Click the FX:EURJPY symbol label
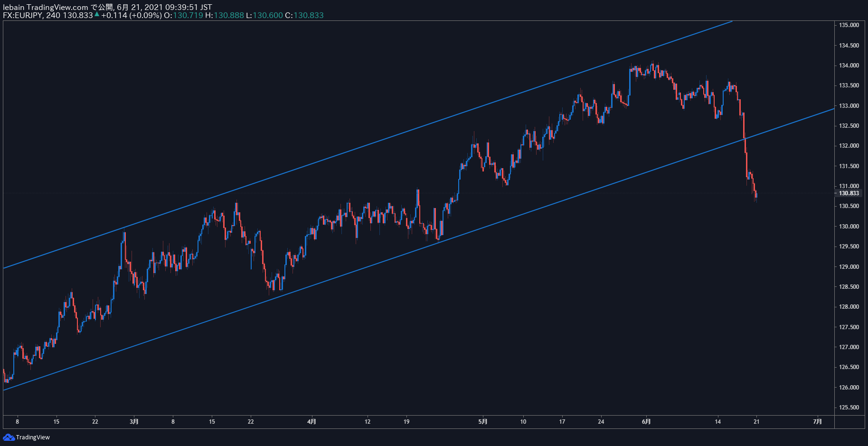The image size is (868, 446). pyautogui.click(x=23, y=15)
